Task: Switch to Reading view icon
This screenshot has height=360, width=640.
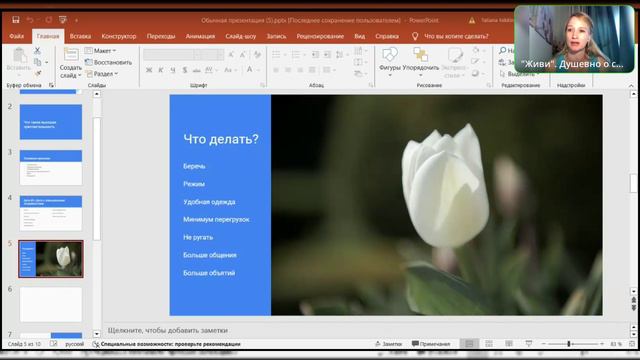Action: 509,344
